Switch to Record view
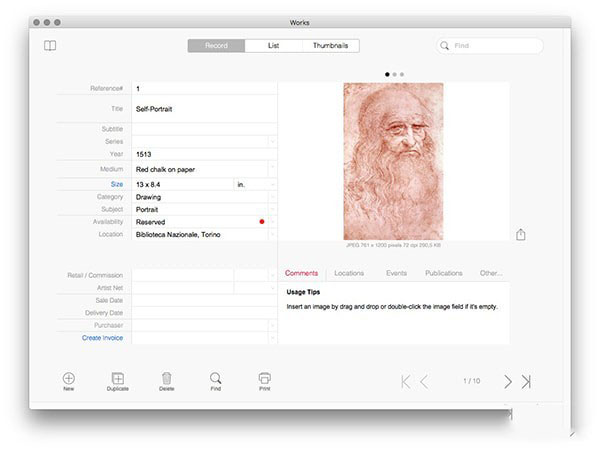The image size is (600, 451). [216, 46]
